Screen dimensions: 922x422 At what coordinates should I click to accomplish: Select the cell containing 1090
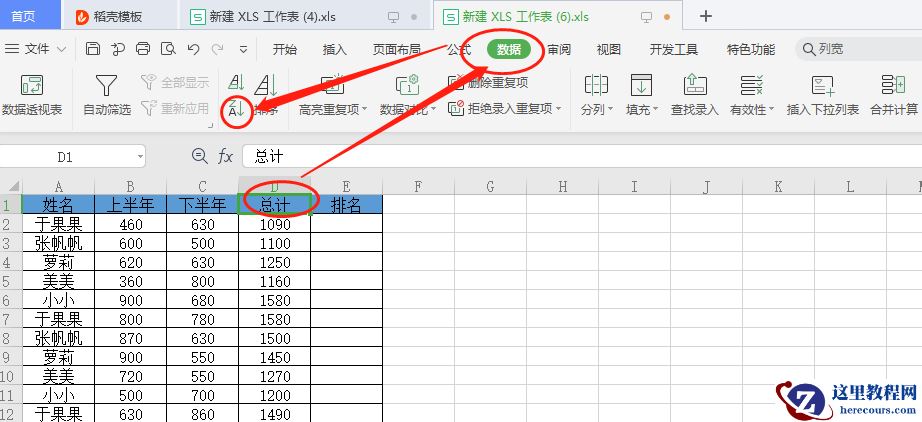[x=275, y=225]
